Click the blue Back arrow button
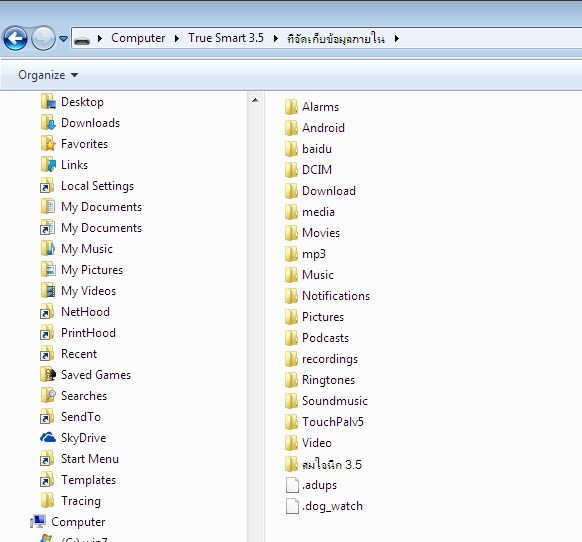This screenshot has height=542, width=582. click(x=15, y=38)
